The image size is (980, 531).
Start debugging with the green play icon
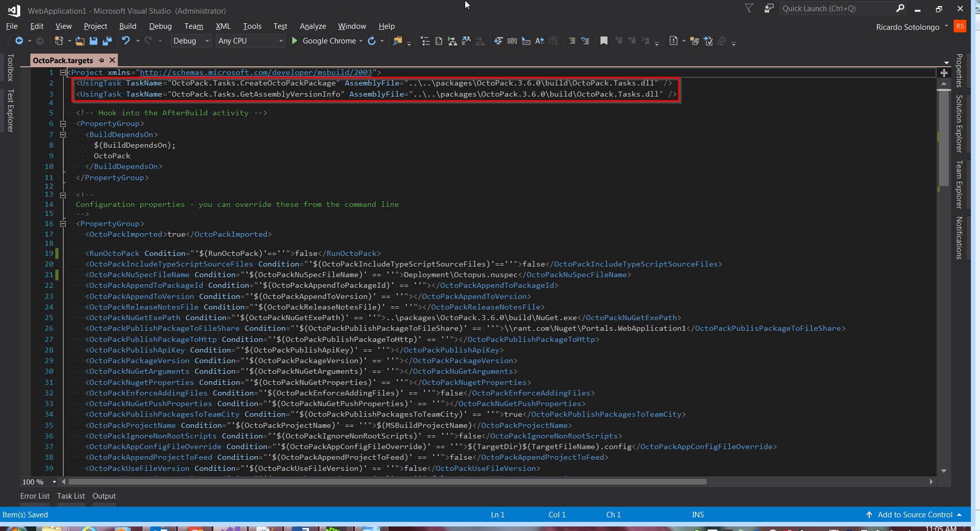(x=295, y=41)
